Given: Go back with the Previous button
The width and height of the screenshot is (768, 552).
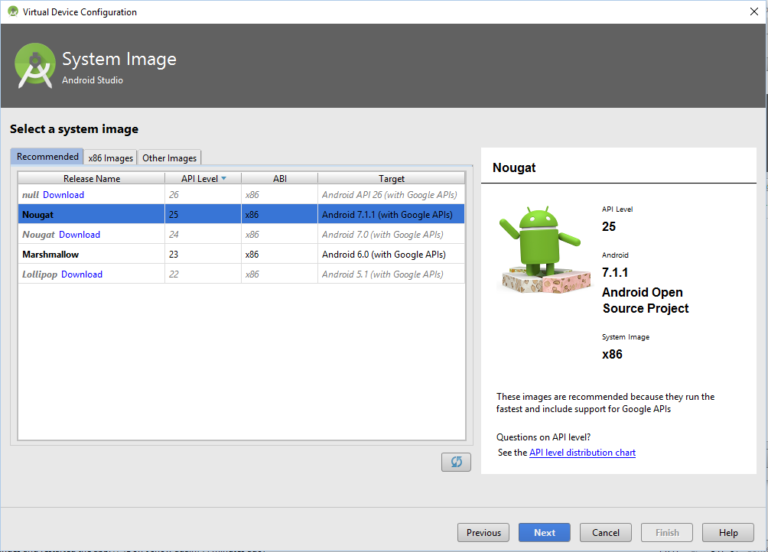Looking at the screenshot, I should click(x=483, y=533).
